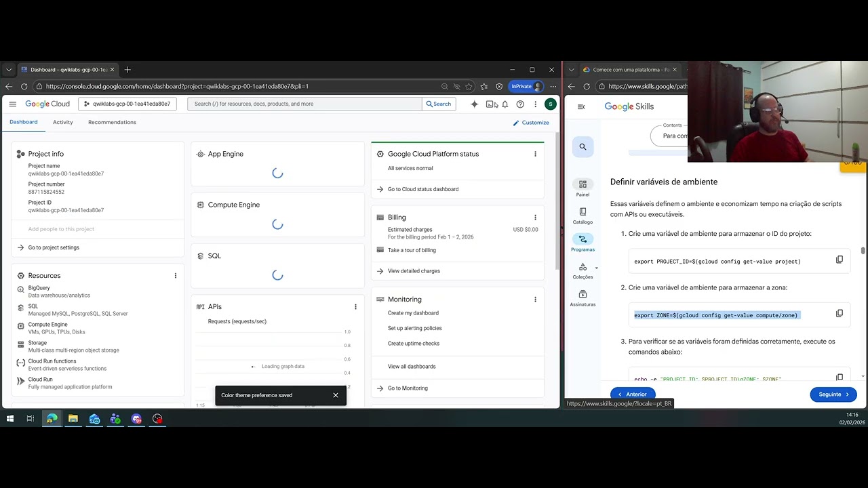Copy the export PROJECT_ID command

(x=839, y=260)
